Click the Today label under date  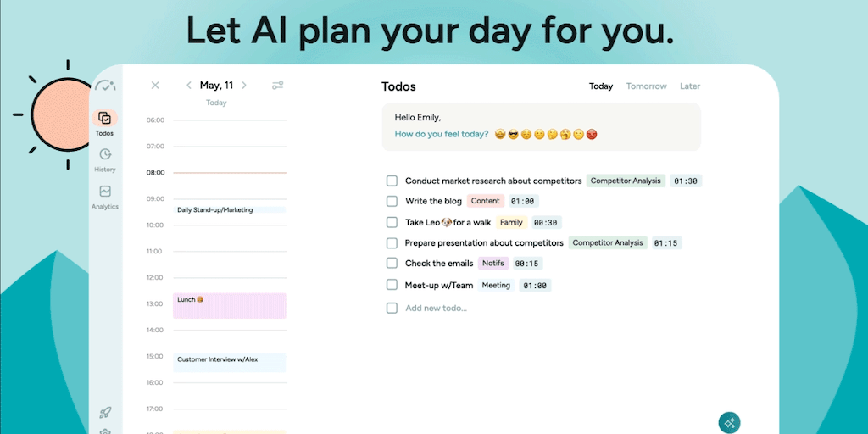click(x=216, y=103)
